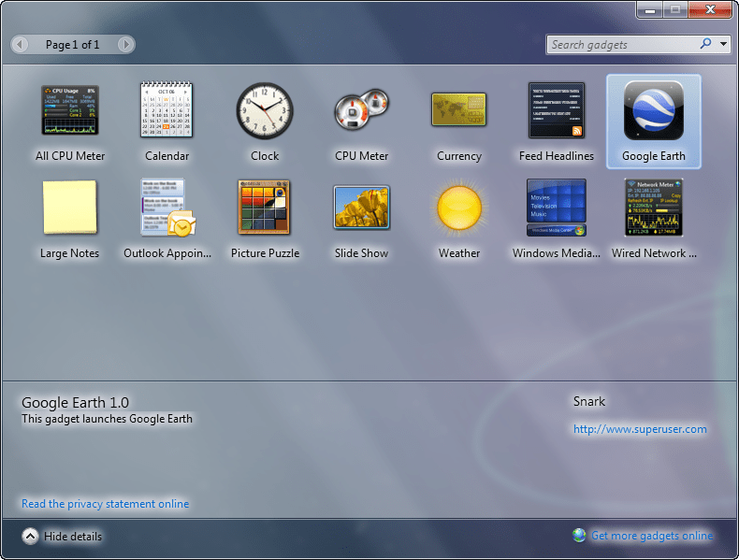Open Read the privacy statement online
This screenshot has height=560, width=739.
(105, 504)
